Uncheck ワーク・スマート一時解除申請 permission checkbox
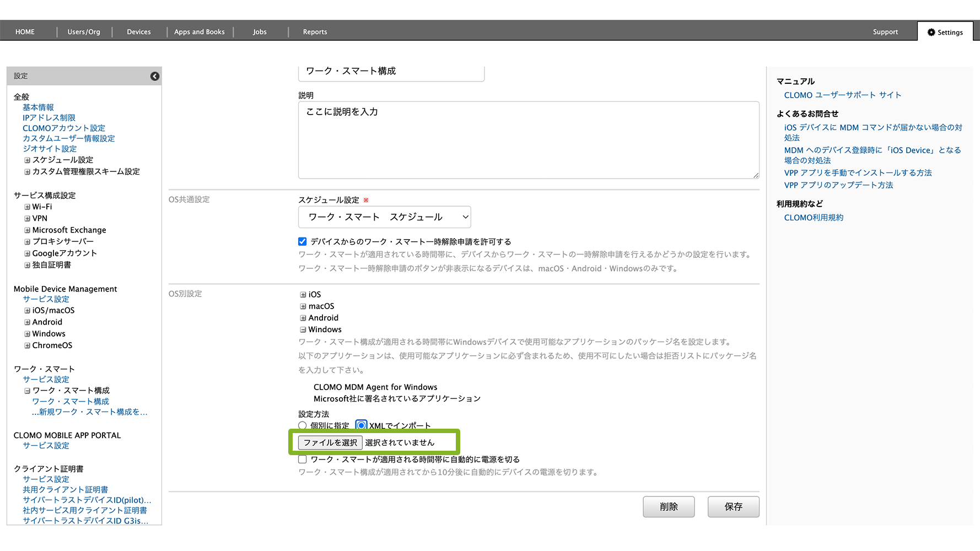980x551 pixels. [303, 241]
